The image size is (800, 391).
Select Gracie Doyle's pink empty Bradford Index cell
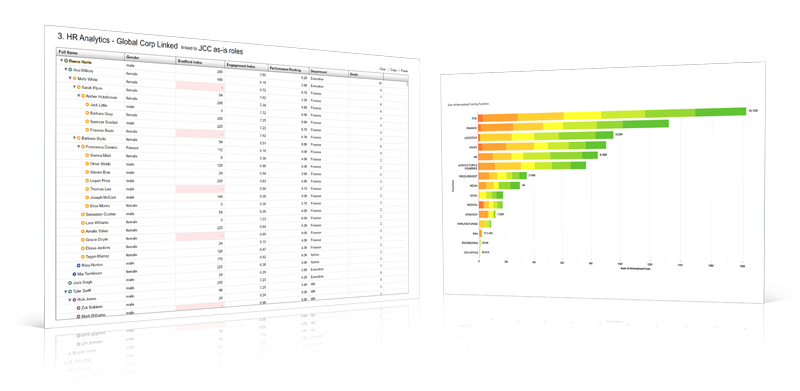point(200,236)
